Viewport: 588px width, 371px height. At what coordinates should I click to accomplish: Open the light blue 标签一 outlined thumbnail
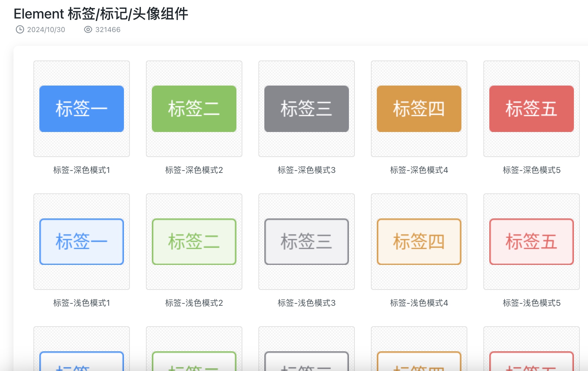(x=82, y=242)
